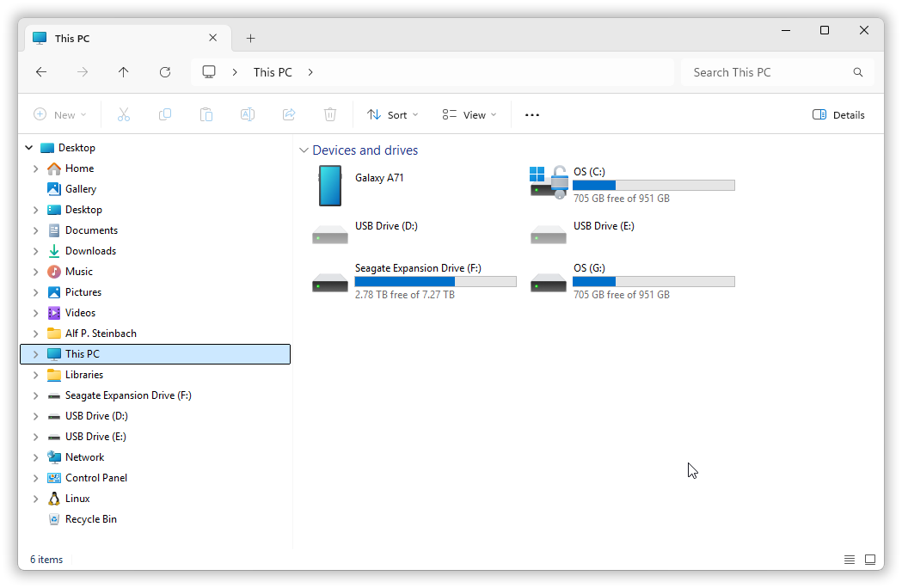Add a new tab
The height and width of the screenshot is (588, 902).
pyautogui.click(x=250, y=39)
